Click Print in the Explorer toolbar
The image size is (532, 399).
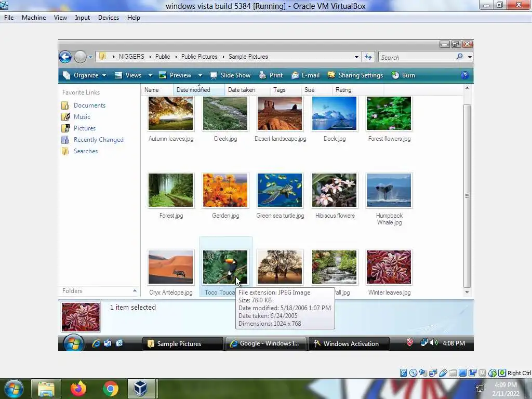(271, 75)
